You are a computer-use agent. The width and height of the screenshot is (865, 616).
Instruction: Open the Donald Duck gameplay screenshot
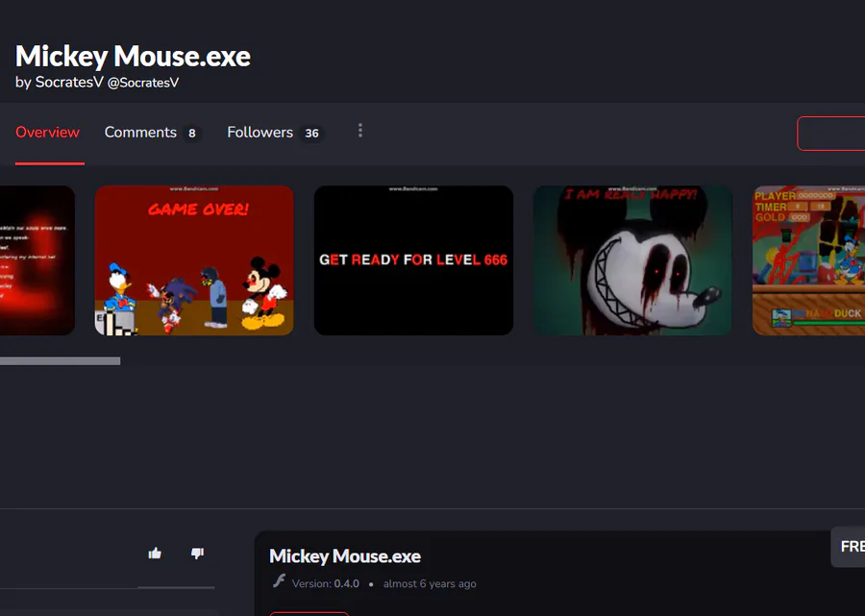808,260
